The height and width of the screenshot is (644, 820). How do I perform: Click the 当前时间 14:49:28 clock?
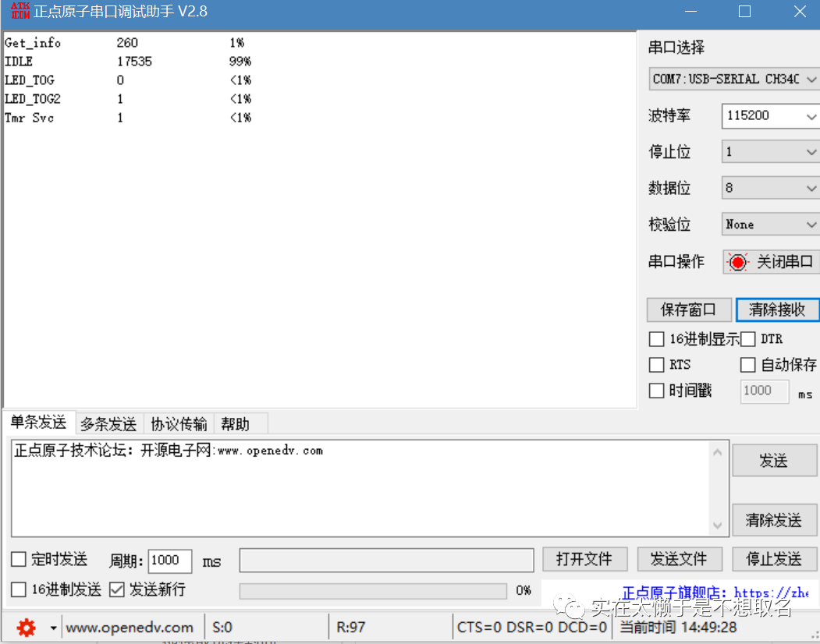coord(678,628)
